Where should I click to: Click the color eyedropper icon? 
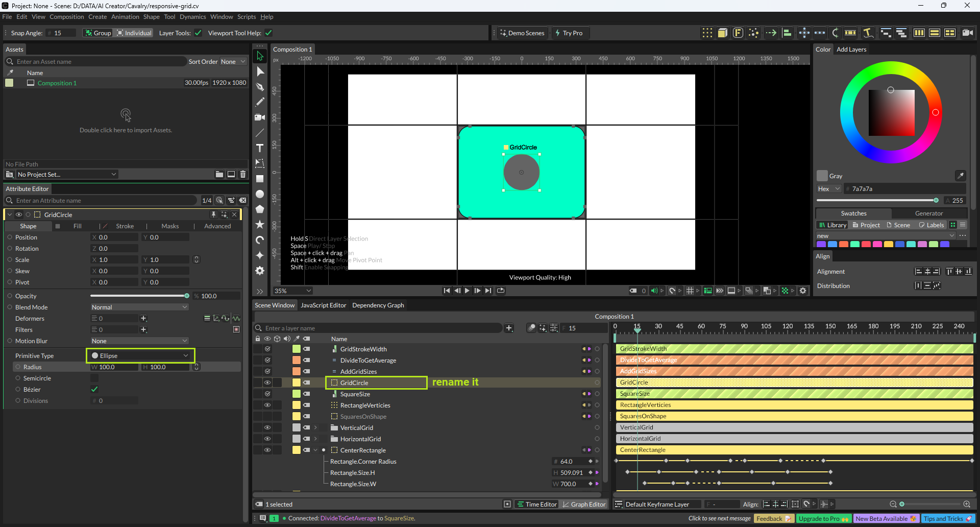click(x=960, y=176)
